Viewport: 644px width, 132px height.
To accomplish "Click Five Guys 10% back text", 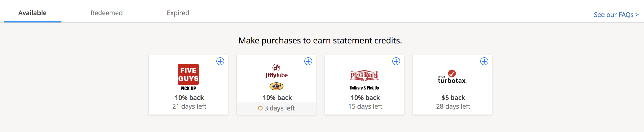I will 189,98.
